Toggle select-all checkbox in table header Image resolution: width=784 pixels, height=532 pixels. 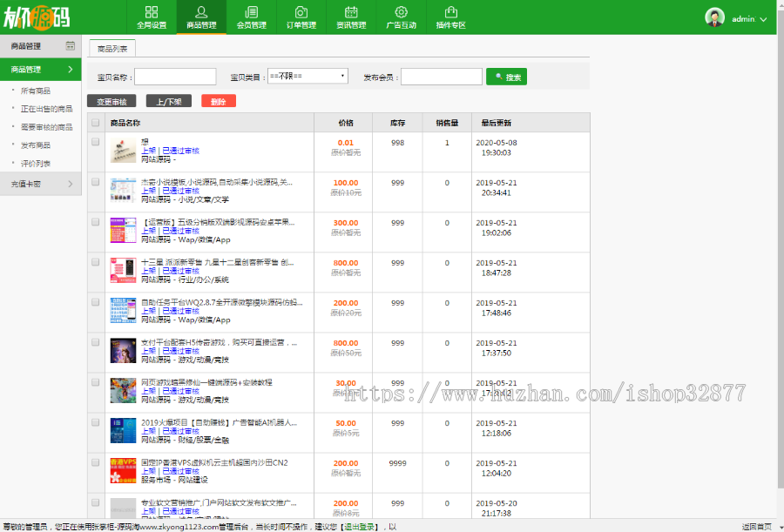tap(96, 123)
